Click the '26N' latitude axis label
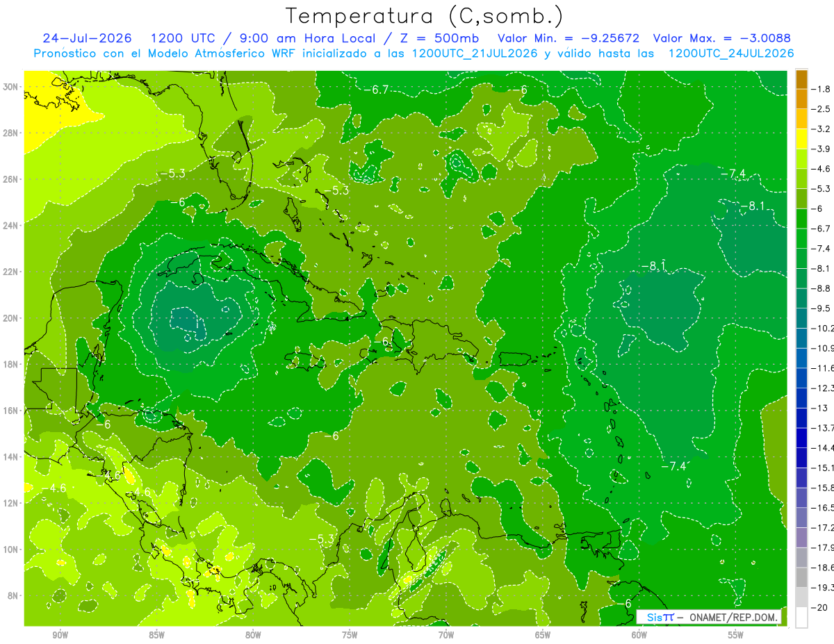The image size is (834, 644). (x=11, y=179)
